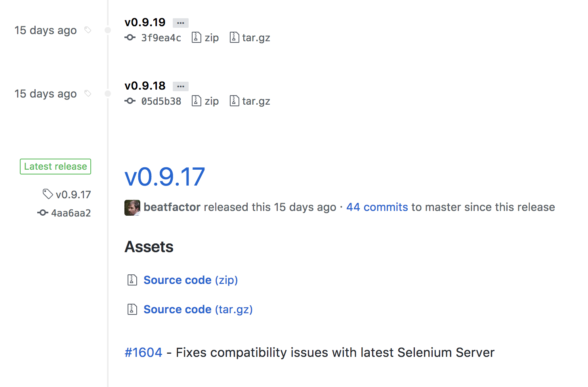
Task: Click the Assets heading
Action: point(149,247)
